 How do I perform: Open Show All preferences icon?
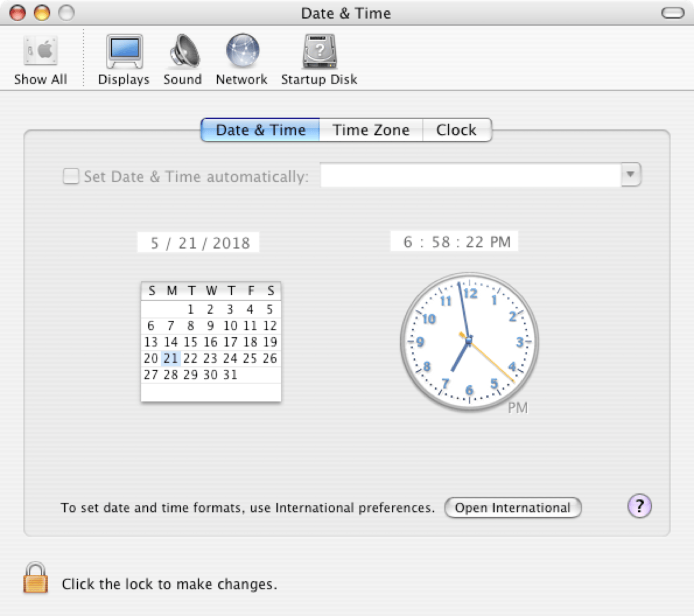point(40,60)
